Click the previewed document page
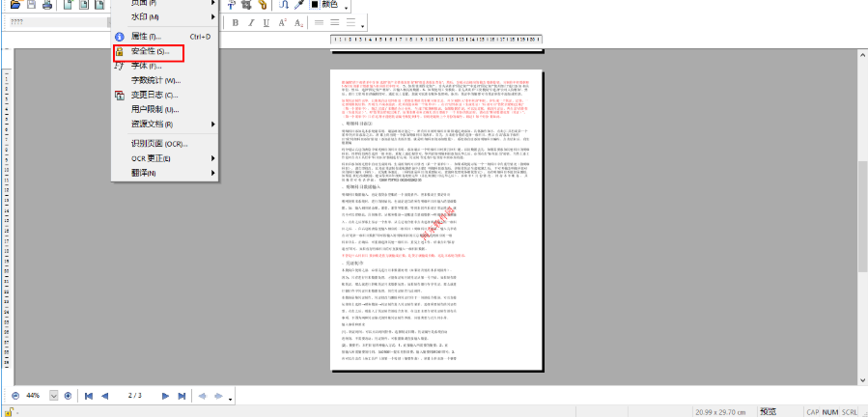 pos(436,219)
